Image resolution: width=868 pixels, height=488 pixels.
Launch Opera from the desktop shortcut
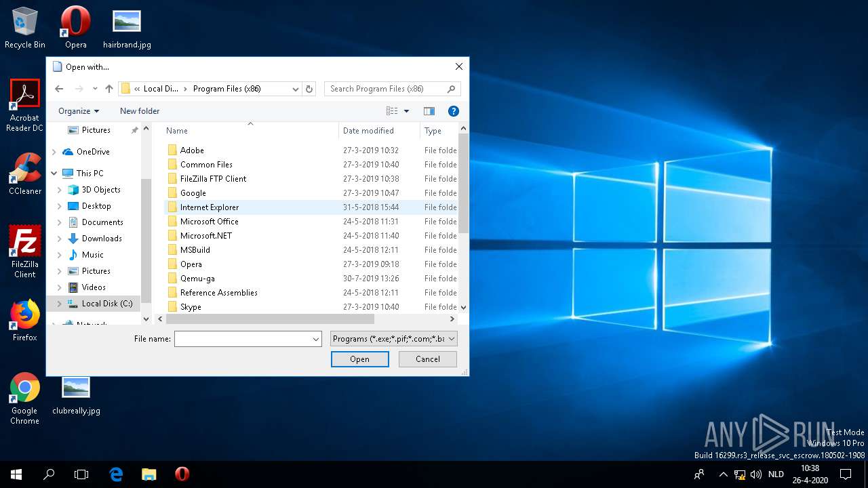75,28
